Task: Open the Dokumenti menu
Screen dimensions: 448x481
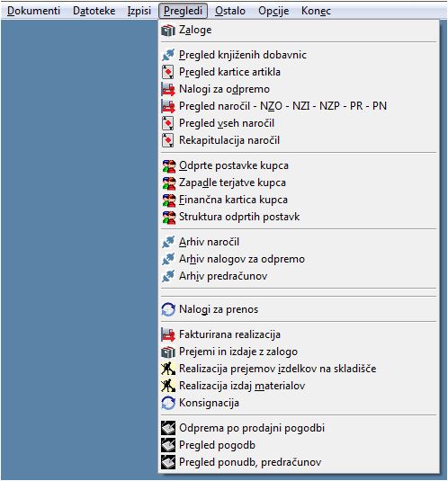Action: (x=33, y=11)
